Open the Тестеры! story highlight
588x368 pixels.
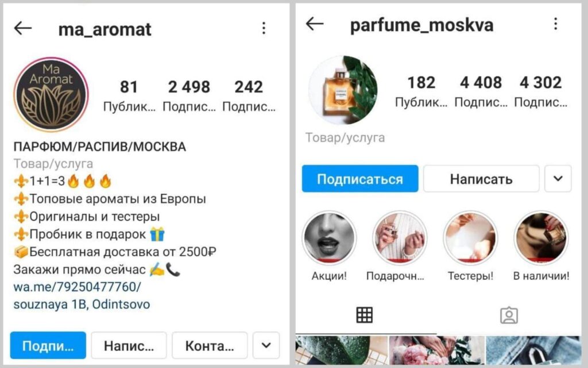coord(470,238)
